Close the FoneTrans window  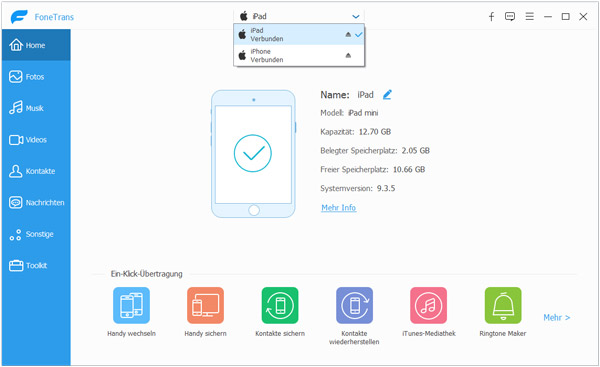[583, 16]
